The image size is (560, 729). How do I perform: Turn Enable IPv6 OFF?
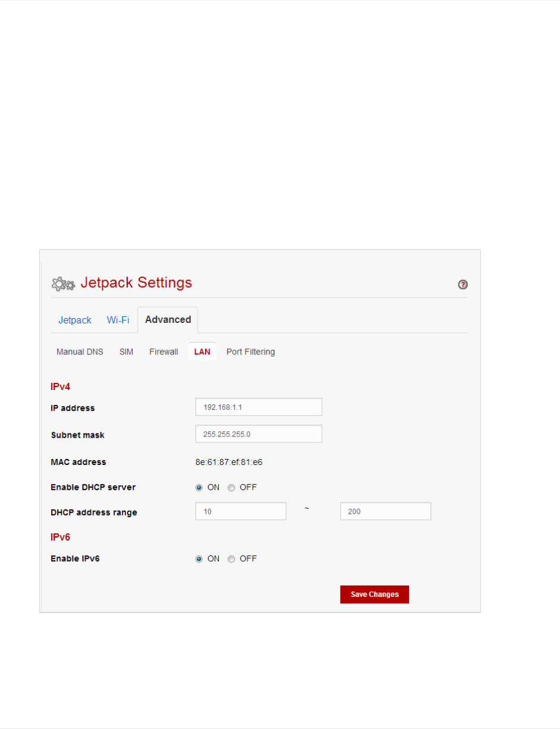point(231,559)
